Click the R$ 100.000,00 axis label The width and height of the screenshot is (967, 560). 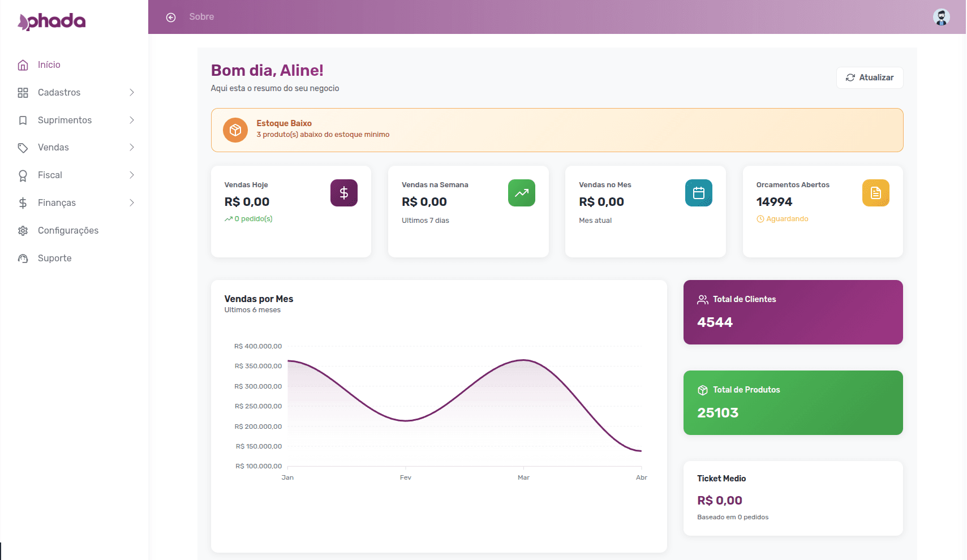pos(259,467)
